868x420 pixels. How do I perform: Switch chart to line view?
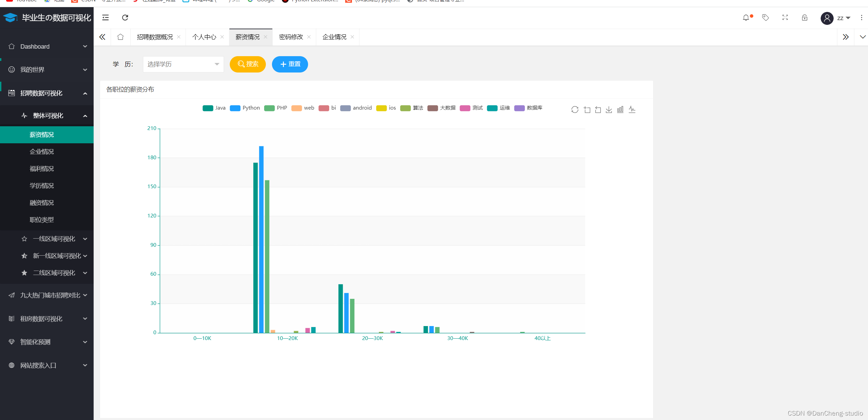632,109
